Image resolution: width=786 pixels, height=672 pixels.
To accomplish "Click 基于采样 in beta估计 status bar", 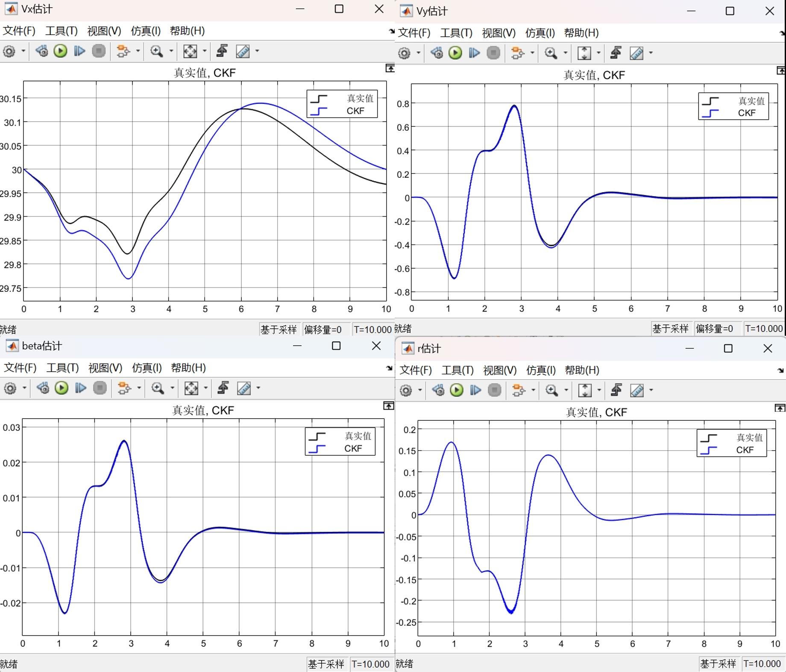I will tap(326, 664).
